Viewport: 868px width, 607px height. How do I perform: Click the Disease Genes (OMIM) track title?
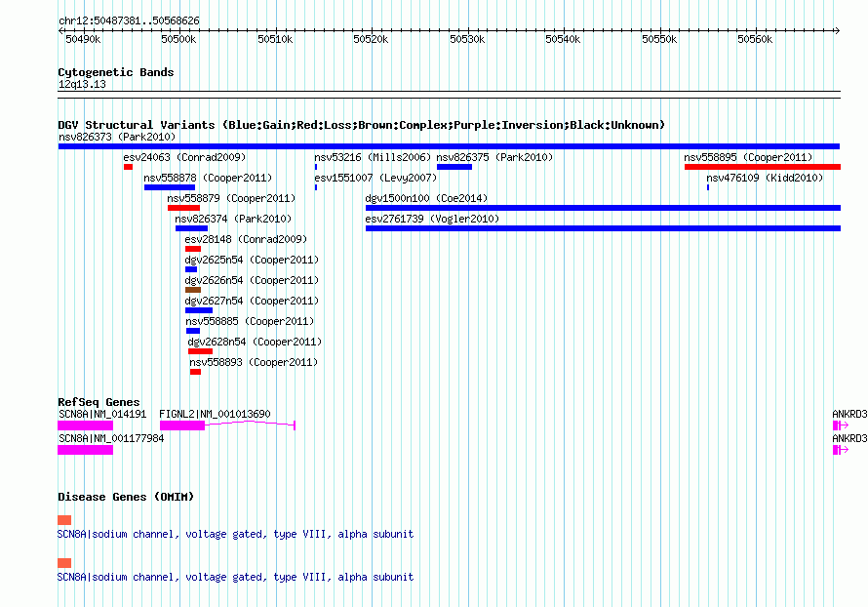point(126,497)
